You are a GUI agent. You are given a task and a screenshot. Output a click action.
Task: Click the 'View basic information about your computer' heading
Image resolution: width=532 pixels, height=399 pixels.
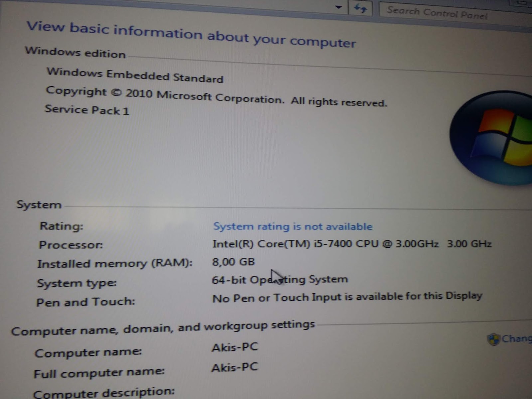click(x=191, y=35)
